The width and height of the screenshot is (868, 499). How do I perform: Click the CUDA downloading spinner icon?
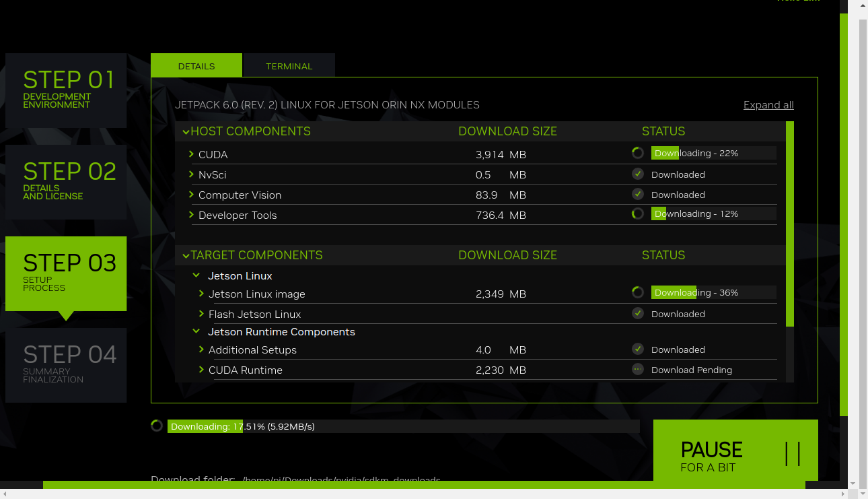[638, 153]
